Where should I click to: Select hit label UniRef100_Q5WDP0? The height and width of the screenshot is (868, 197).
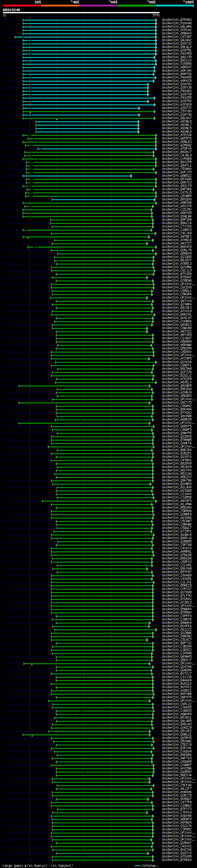click(177, 609)
